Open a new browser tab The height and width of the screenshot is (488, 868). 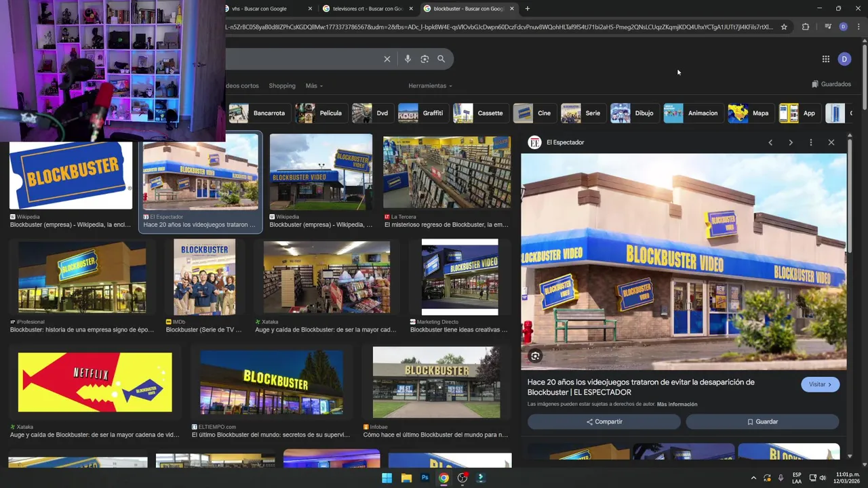pyautogui.click(x=528, y=9)
